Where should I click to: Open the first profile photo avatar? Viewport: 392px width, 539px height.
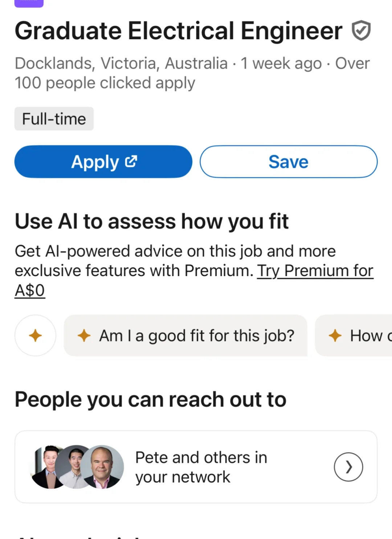point(45,467)
